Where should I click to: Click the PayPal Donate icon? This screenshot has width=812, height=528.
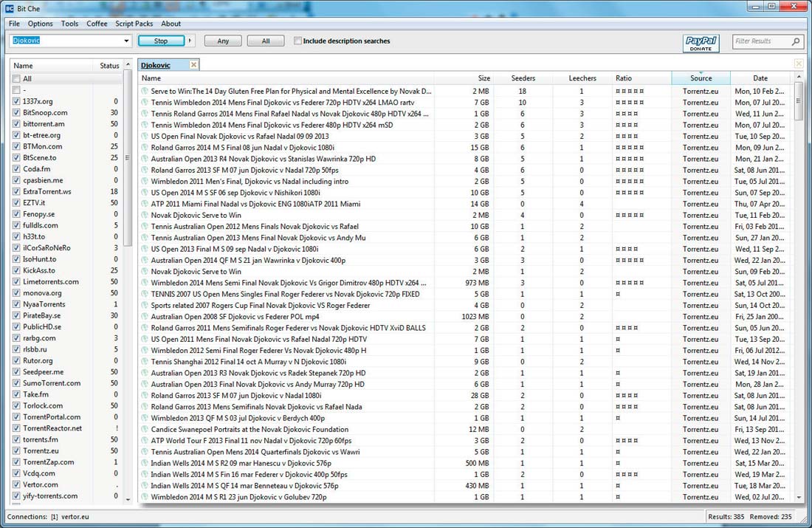click(701, 43)
